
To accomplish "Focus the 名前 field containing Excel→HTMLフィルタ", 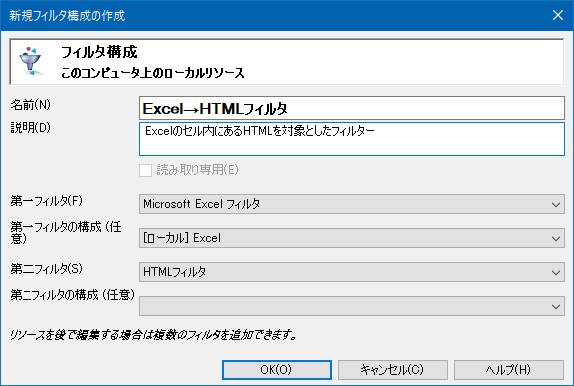I will (x=352, y=108).
